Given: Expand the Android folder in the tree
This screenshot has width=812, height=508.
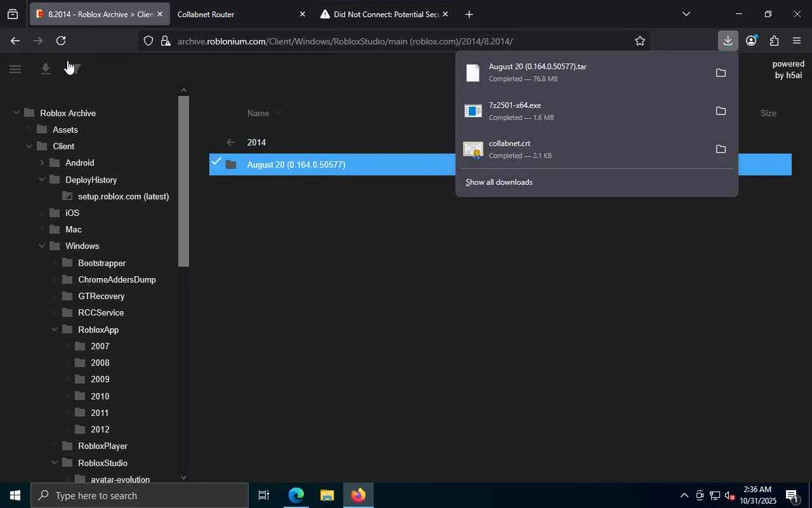Looking at the screenshot, I should tap(42, 163).
